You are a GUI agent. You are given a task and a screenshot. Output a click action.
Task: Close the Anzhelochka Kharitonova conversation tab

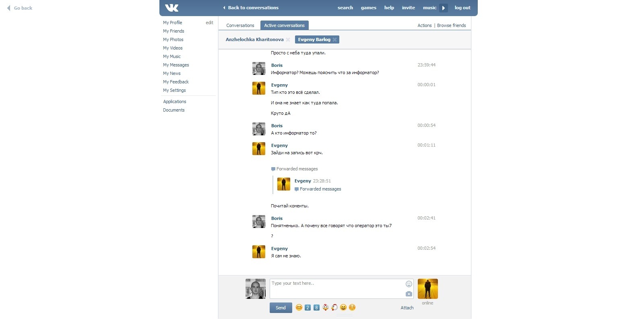(x=288, y=39)
